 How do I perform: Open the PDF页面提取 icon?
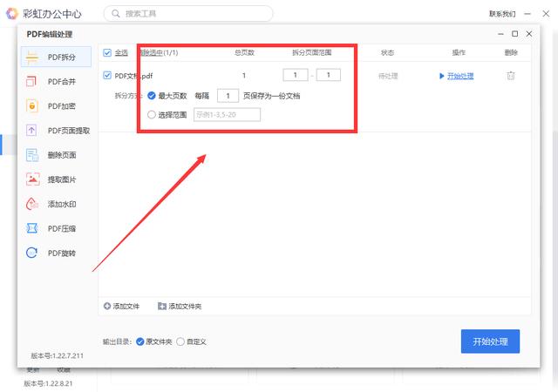31,131
